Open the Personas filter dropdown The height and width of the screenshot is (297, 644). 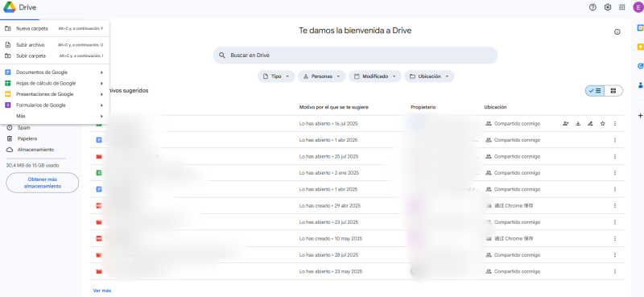(x=321, y=76)
